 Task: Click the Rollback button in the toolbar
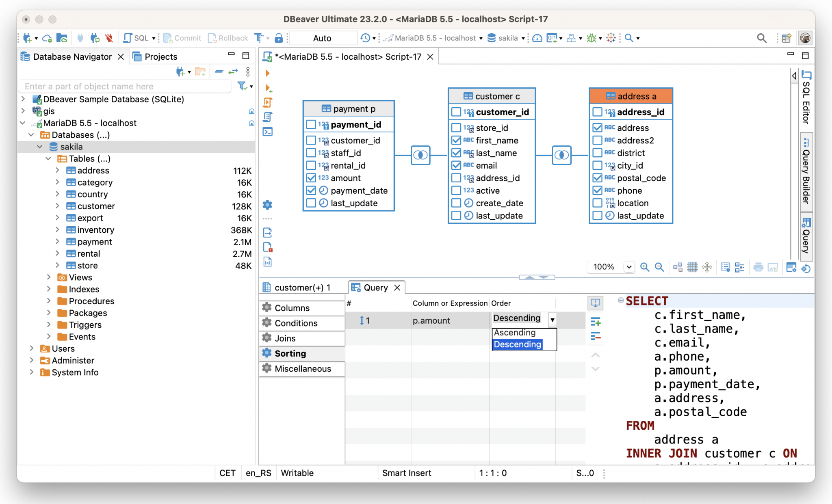click(x=228, y=38)
